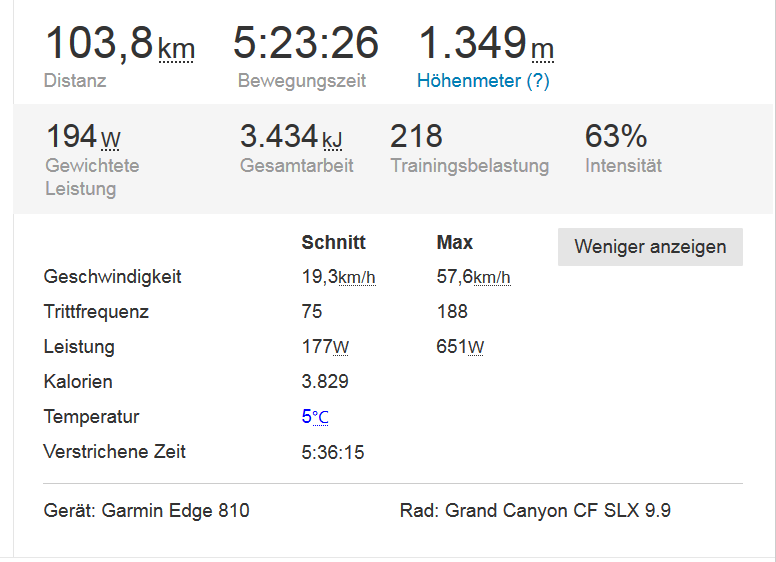Click km/h unit of max speed 57,6

492,277
